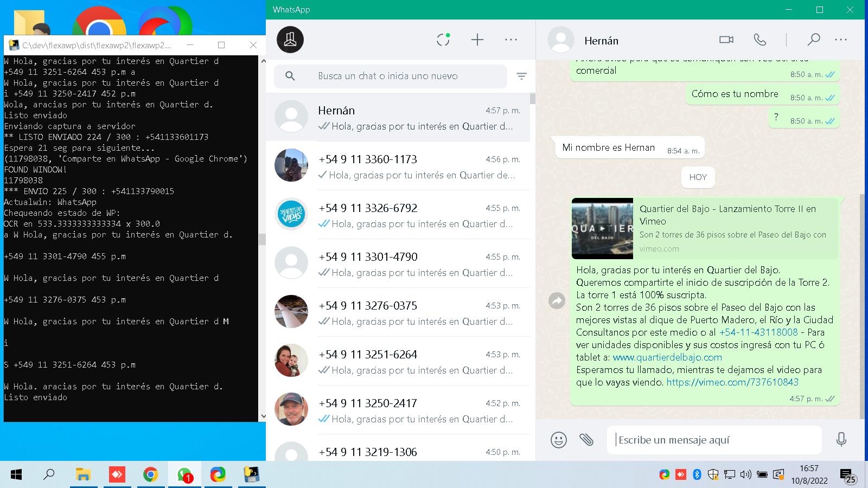Click the search magnifier in chat search
The height and width of the screenshot is (488, 868).
[290, 76]
